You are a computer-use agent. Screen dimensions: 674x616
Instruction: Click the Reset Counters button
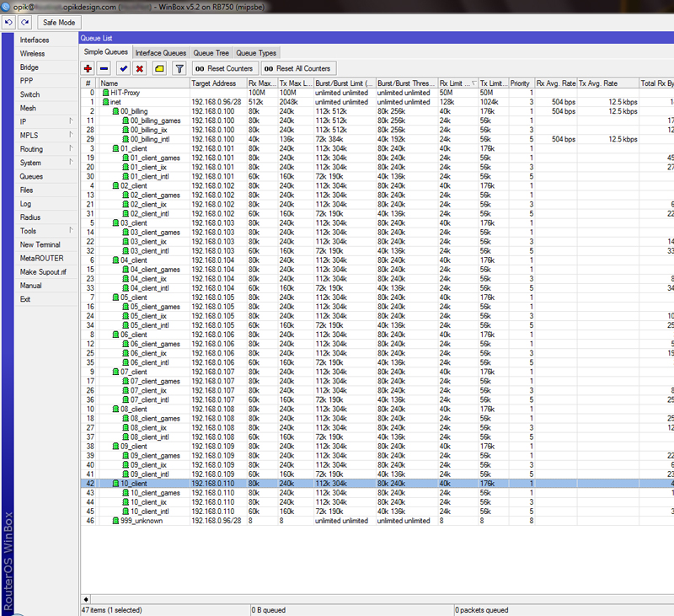click(223, 68)
